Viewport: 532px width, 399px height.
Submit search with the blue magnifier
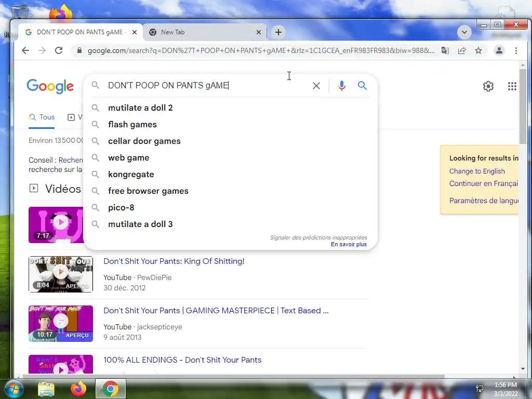click(x=362, y=86)
